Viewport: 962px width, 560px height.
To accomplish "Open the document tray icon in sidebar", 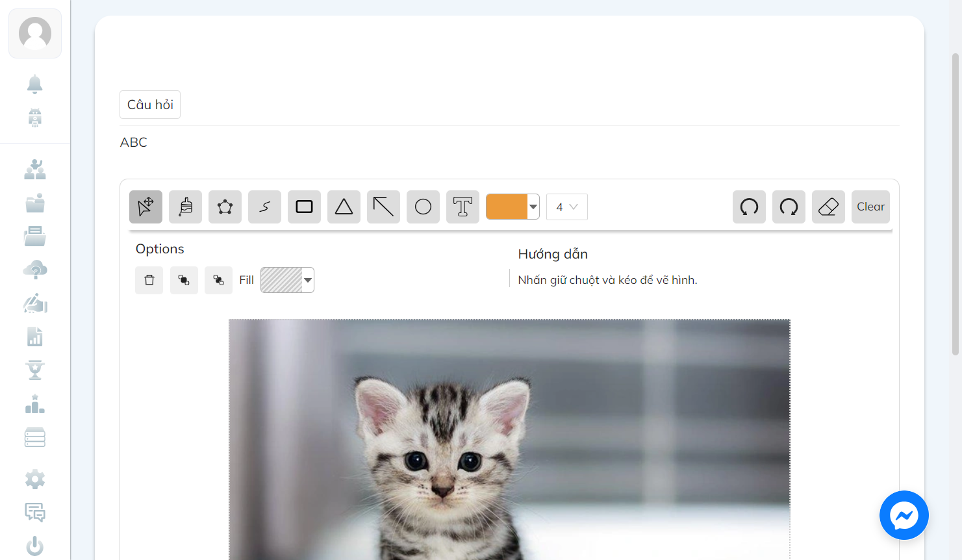I will point(35,236).
